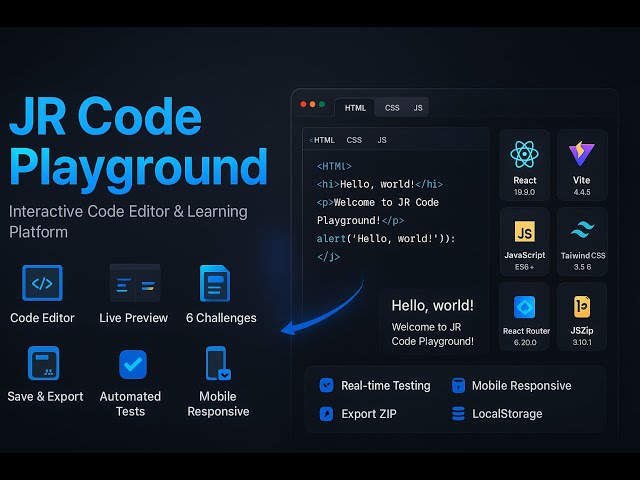Open the Live Preview icon

click(135, 283)
